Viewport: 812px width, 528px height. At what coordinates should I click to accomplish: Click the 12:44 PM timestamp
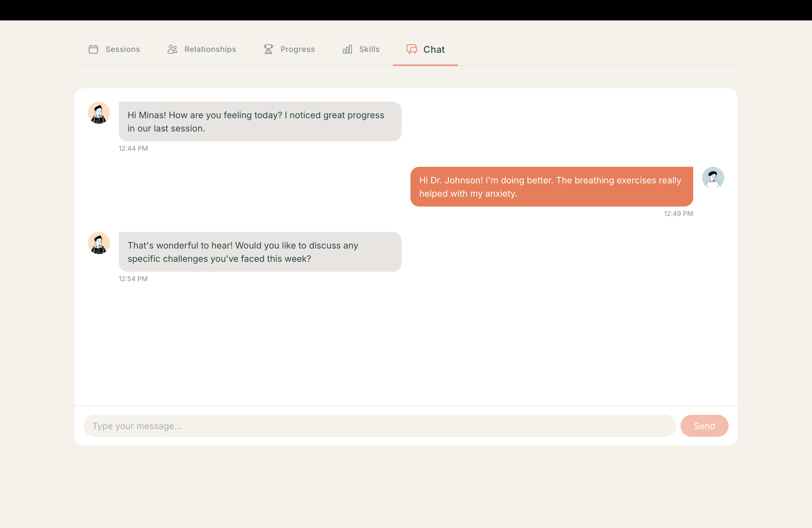click(x=133, y=148)
